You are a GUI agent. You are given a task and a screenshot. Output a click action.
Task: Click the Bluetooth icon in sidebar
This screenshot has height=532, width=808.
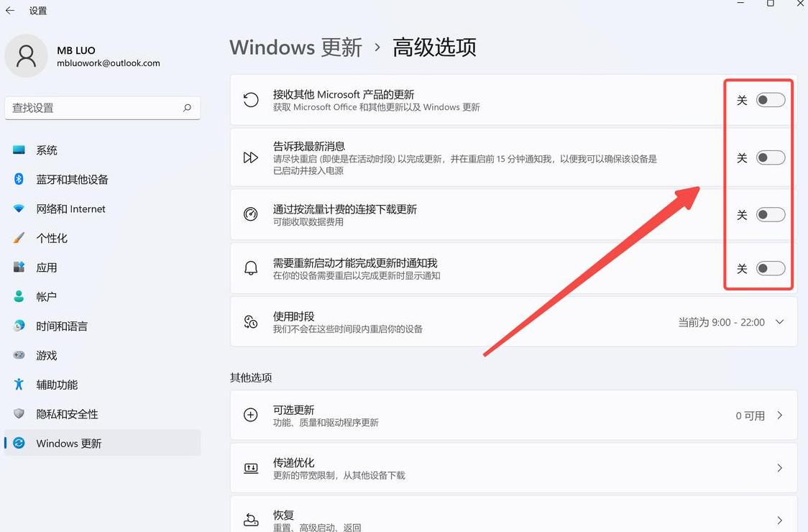click(19, 179)
